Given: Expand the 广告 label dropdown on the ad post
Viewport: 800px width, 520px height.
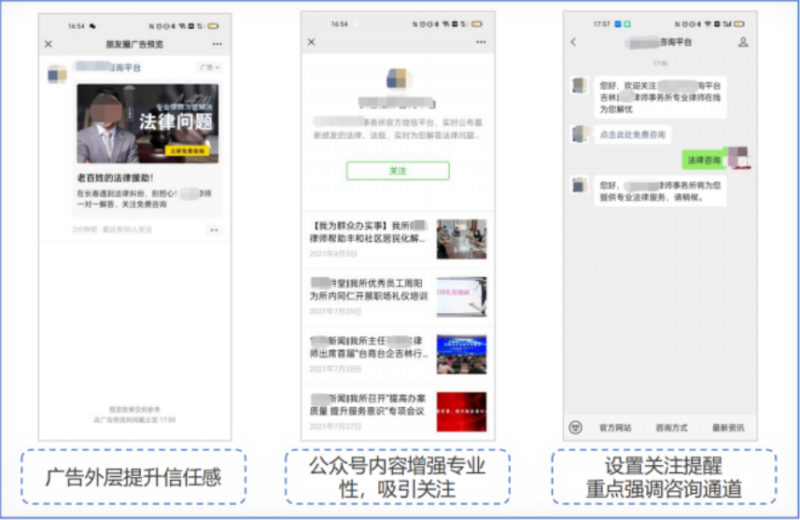Looking at the screenshot, I should [210, 68].
